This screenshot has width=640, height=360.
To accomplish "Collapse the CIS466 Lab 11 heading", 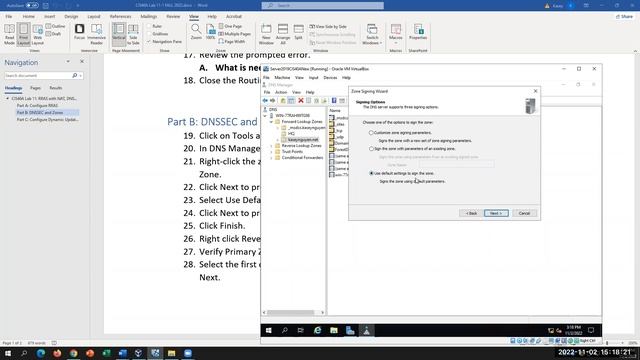I will click(x=7, y=98).
